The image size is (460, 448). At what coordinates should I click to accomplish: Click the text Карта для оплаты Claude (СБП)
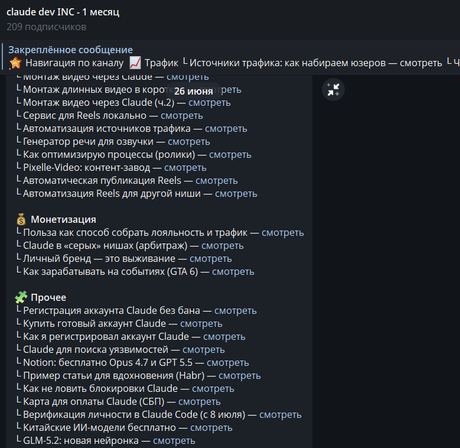point(94,401)
